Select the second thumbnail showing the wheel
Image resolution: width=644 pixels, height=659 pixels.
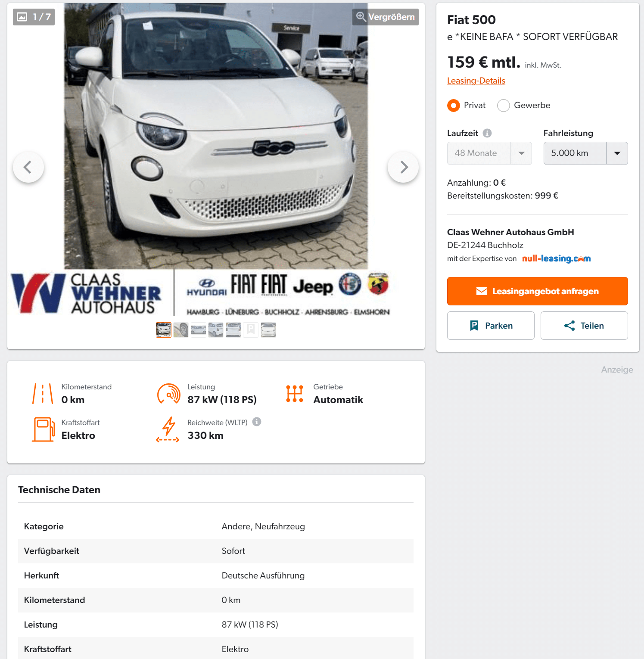pyautogui.click(x=181, y=330)
